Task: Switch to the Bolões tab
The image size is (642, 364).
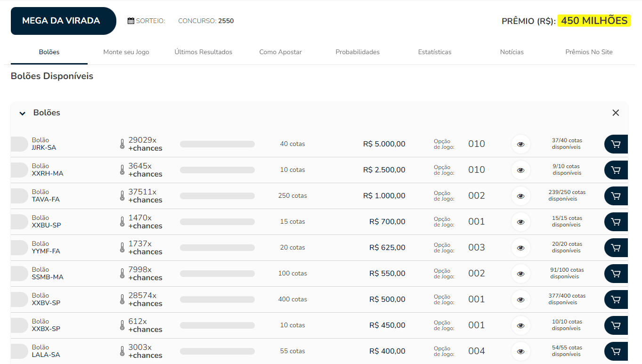Action: pyautogui.click(x=49, y=52)
